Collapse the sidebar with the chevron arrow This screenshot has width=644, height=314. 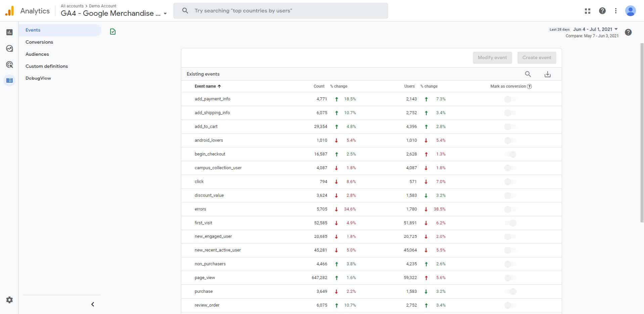pos(93,304)
